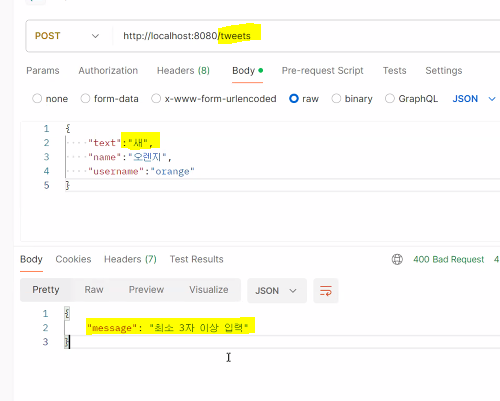
Task: Select the request Body tab
Action: tap(247, 71)
